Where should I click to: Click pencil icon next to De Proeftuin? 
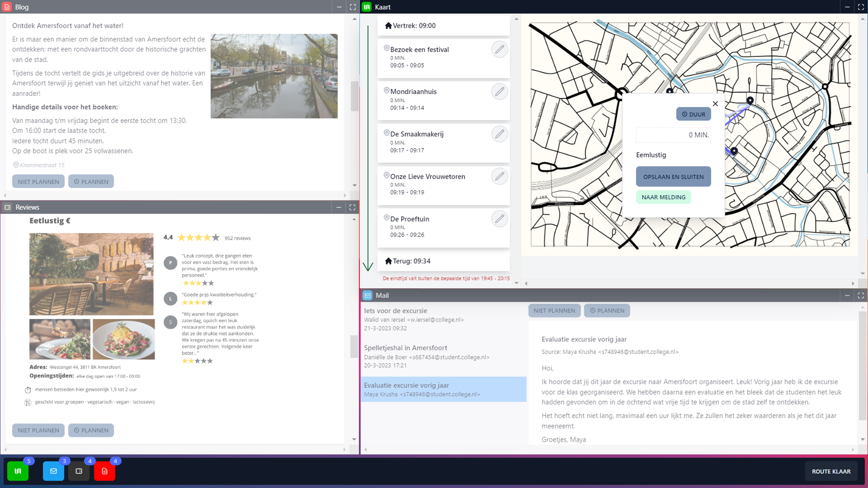[499, 219]
